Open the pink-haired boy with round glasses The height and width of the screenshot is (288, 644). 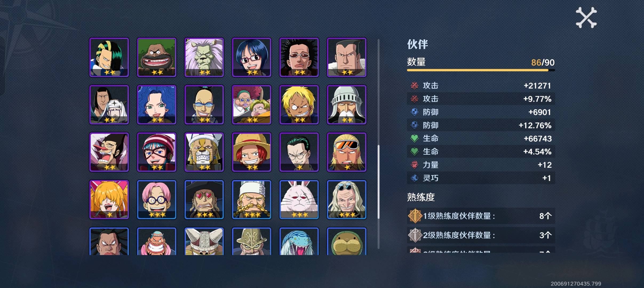(x=157, y=200)
